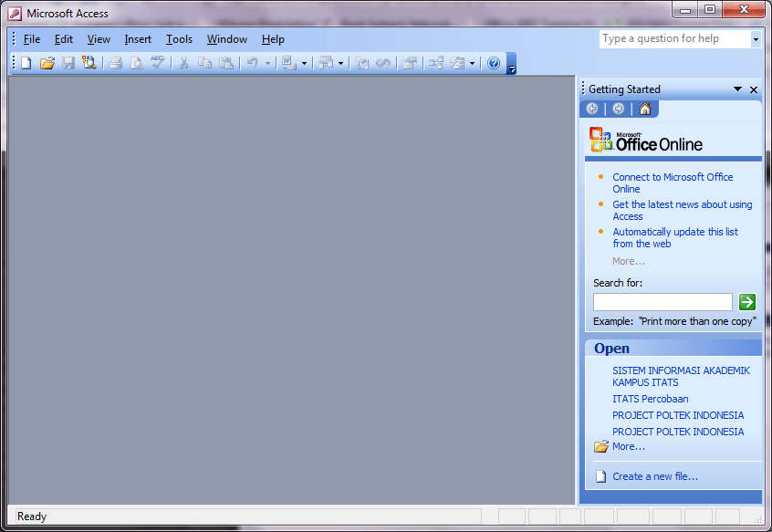Image resolution: width=772 pixels, height=532 pixels.
Task: Go forward in Getting Started pane
Action: (619, 109)
